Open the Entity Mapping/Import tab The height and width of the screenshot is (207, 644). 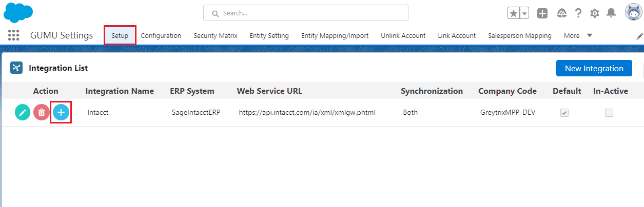click(x=335, y=35)
